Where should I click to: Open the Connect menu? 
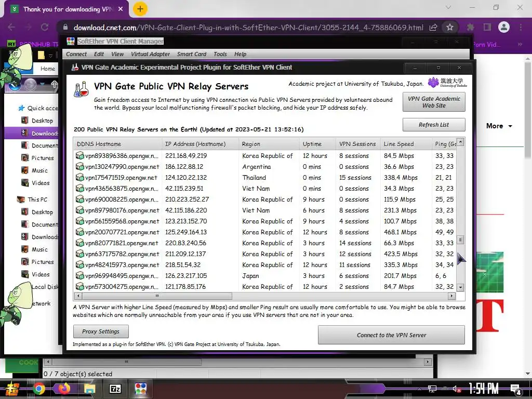pyautogui.click(x=76, y=54)
